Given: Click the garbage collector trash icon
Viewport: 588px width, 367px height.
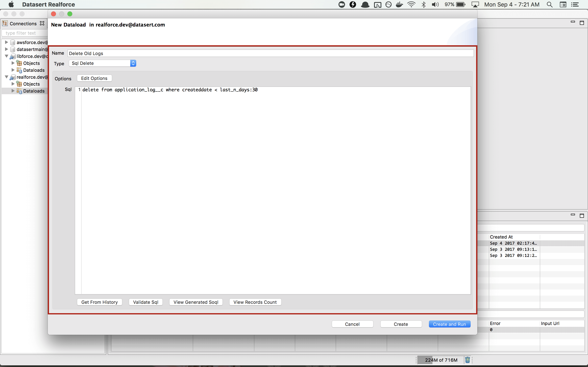Looking at the screenshot, I should coord(467,360).
